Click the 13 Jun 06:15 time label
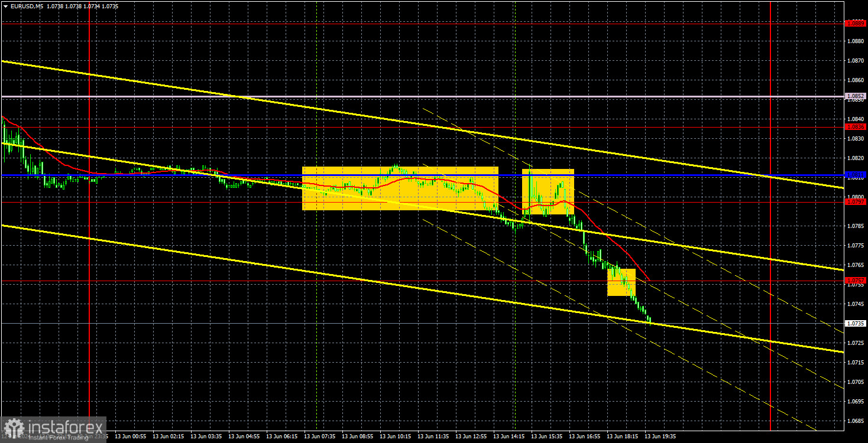 pyautogui.click(x=281, y=437)
